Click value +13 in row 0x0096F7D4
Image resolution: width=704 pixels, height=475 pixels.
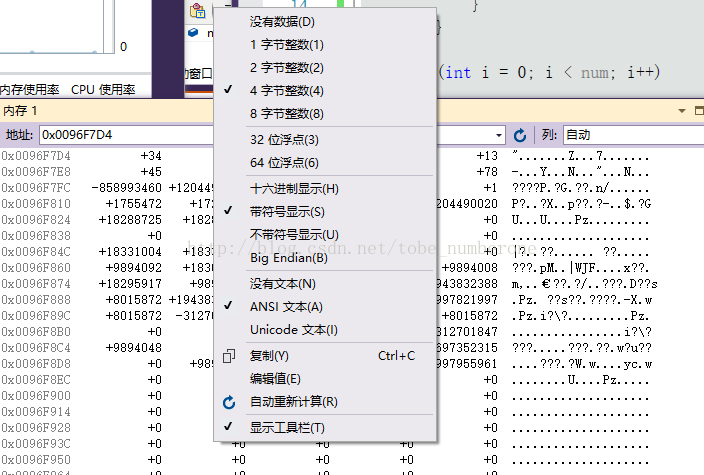tap(487, 156)
